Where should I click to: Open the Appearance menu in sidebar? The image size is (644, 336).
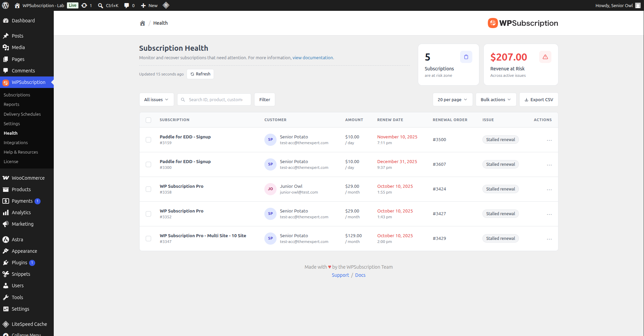27,251
